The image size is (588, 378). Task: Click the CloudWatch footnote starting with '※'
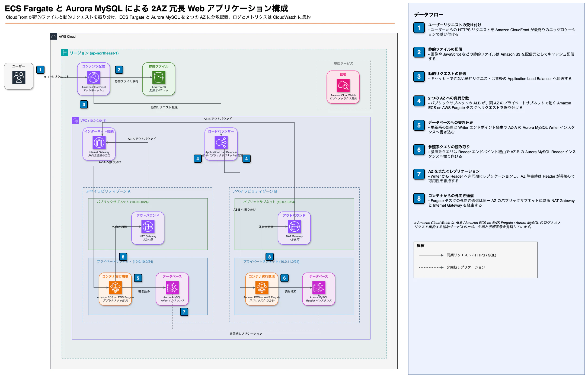click(x=487, y=225)
